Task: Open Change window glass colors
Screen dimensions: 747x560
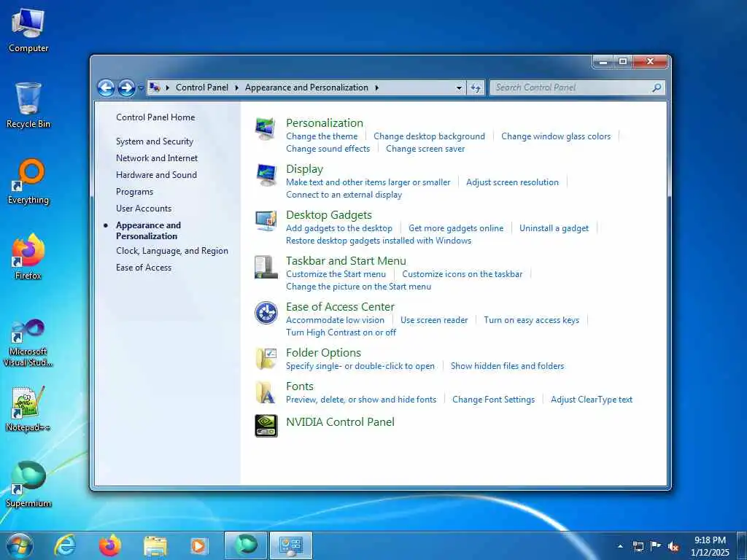Action: coord(555,136)
